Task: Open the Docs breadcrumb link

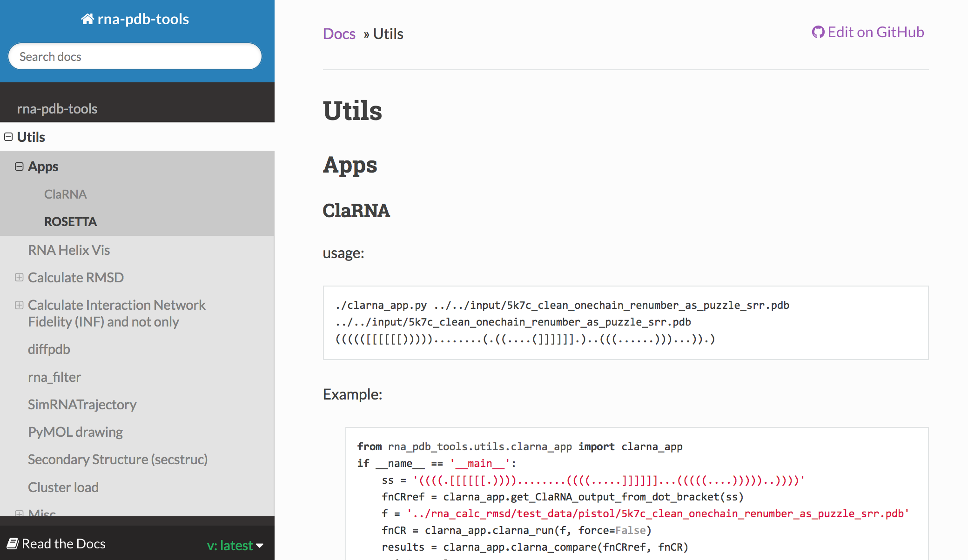Action: [339, 33]
